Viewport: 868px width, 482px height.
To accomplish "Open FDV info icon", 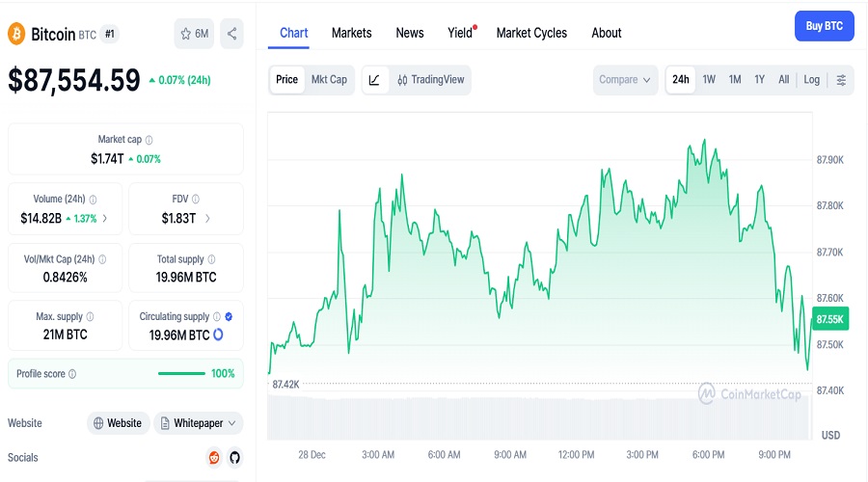I will point(196,199).
